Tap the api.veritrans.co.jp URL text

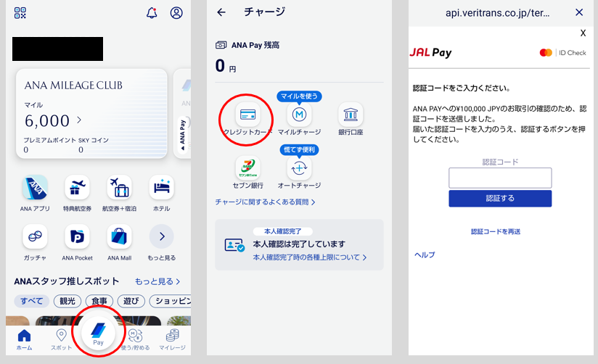(x=497, y=13)
